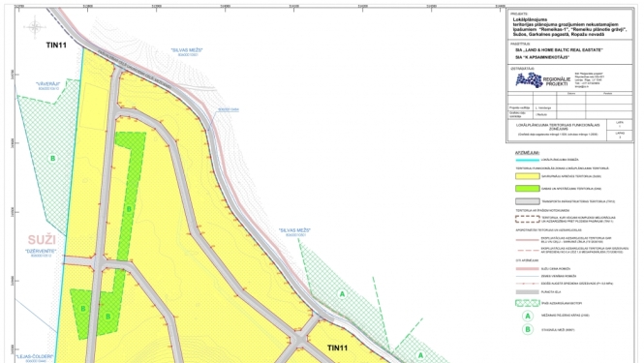
Task: Click the cyan boundary line legend sample
Action: (528, 160)
